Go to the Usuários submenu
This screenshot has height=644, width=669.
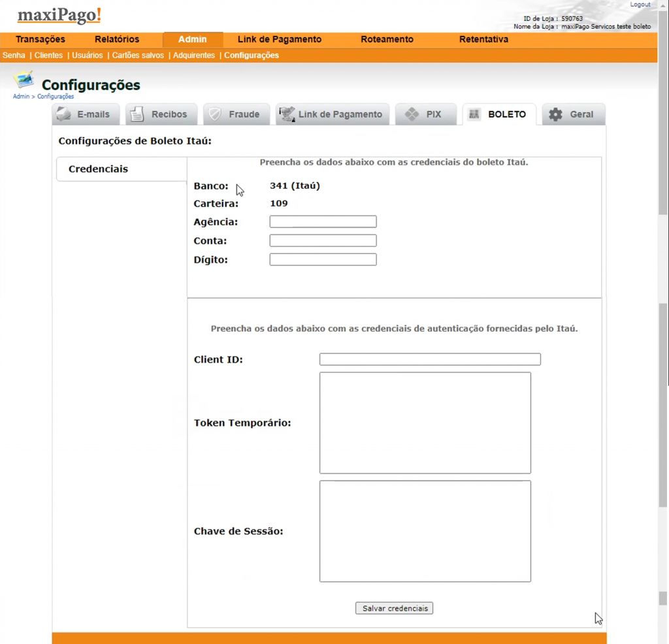click(87, 56)
